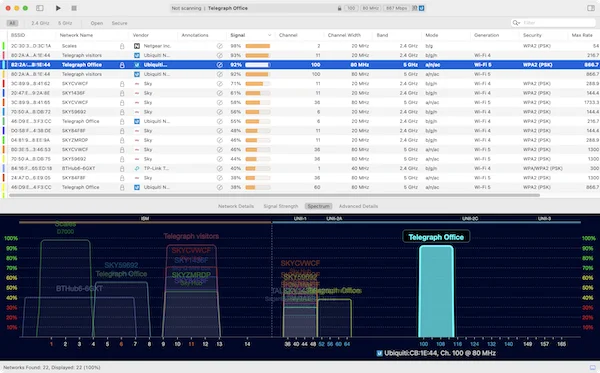
Task: Click WPA/WPA2 (PSK) security cell
Action: pyautogui.click(x=543, y=168)
